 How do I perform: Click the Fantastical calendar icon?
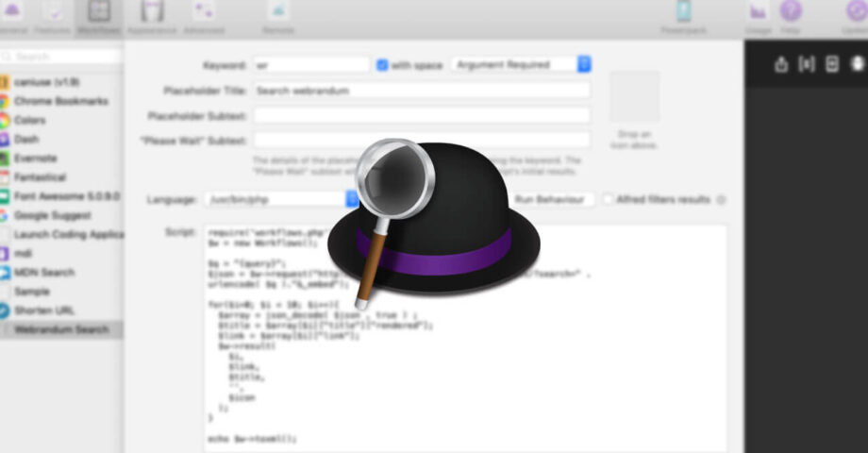click(x=4, y=177)
